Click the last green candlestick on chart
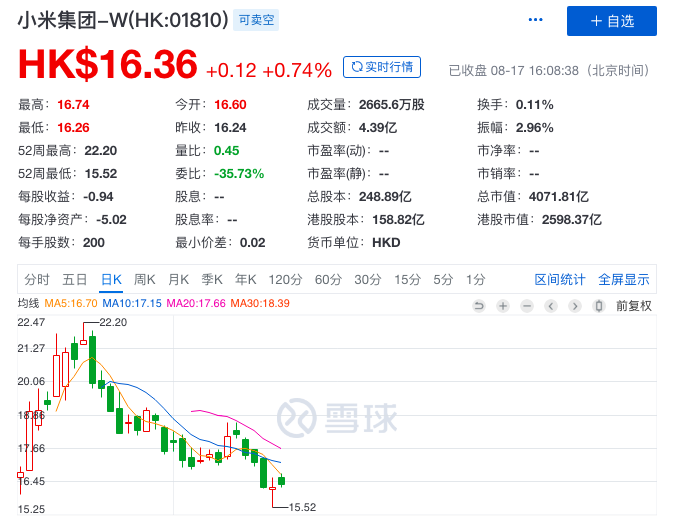Viewport: 674px width, 516px height. point(282,480)
